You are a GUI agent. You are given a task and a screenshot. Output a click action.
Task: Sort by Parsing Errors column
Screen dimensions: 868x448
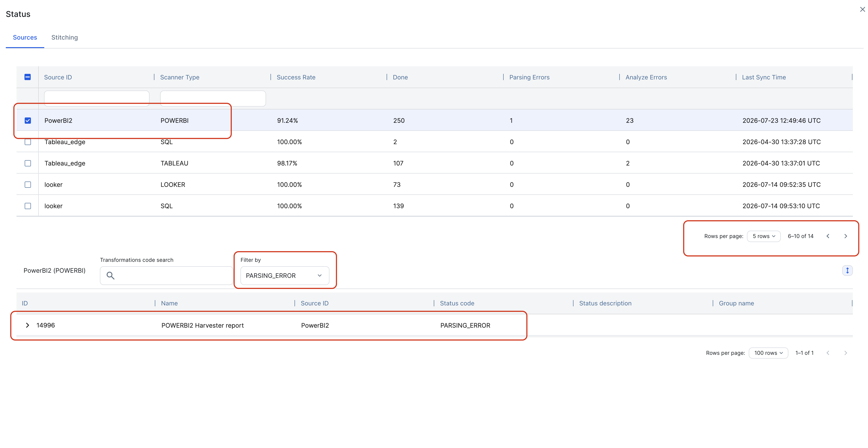[529, 77]
